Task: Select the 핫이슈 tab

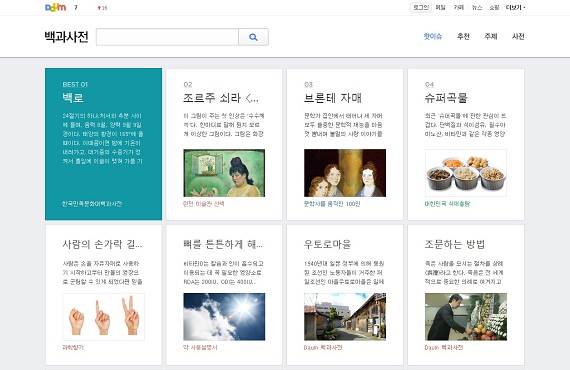Action: point(433,36)
